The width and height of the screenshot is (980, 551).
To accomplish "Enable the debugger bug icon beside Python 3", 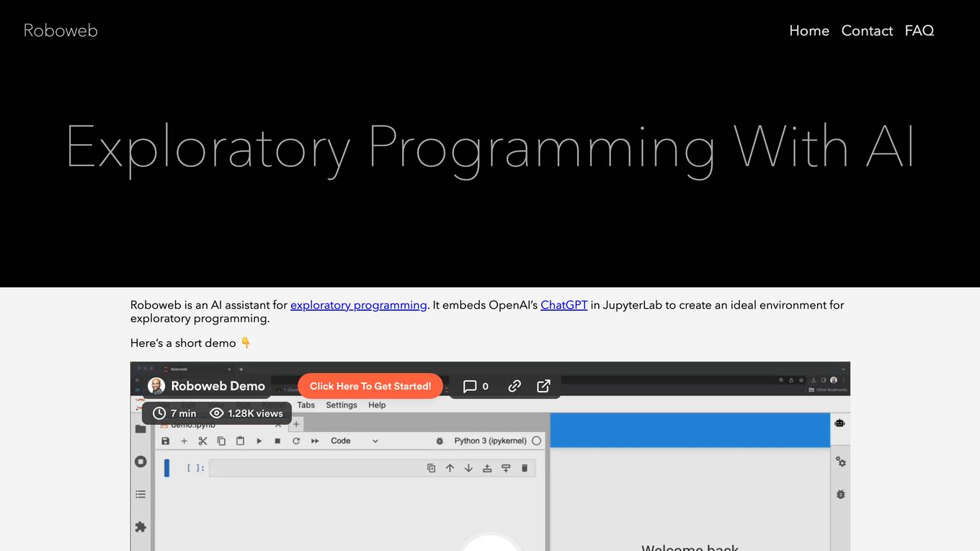I will [440, 441].
